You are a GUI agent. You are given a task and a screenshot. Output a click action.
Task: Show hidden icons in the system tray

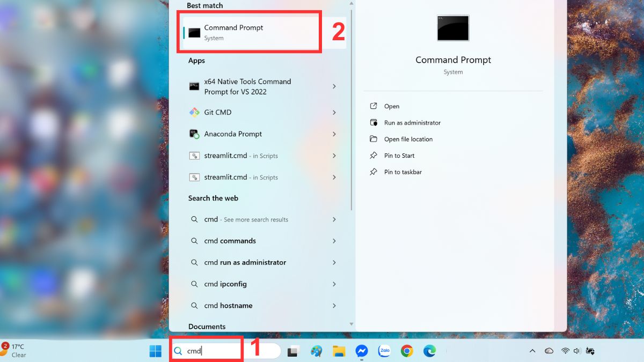(532, 351)
